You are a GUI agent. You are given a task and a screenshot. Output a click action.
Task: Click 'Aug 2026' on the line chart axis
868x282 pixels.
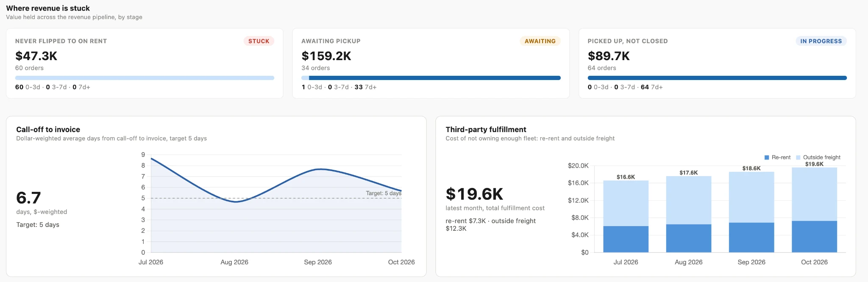point(234,262)
